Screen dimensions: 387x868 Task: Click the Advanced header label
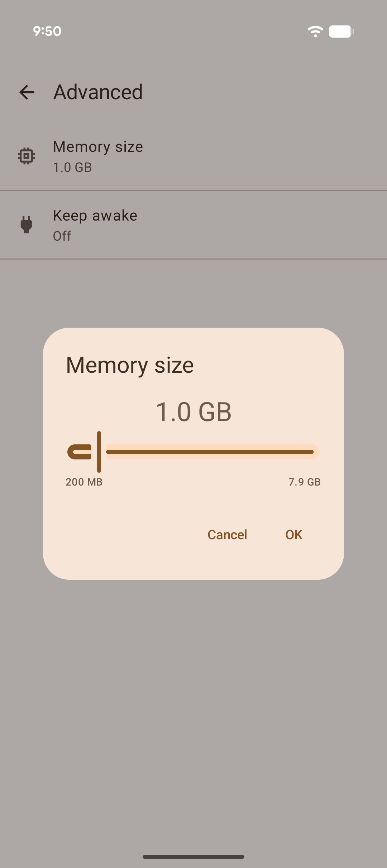point(97,92)
